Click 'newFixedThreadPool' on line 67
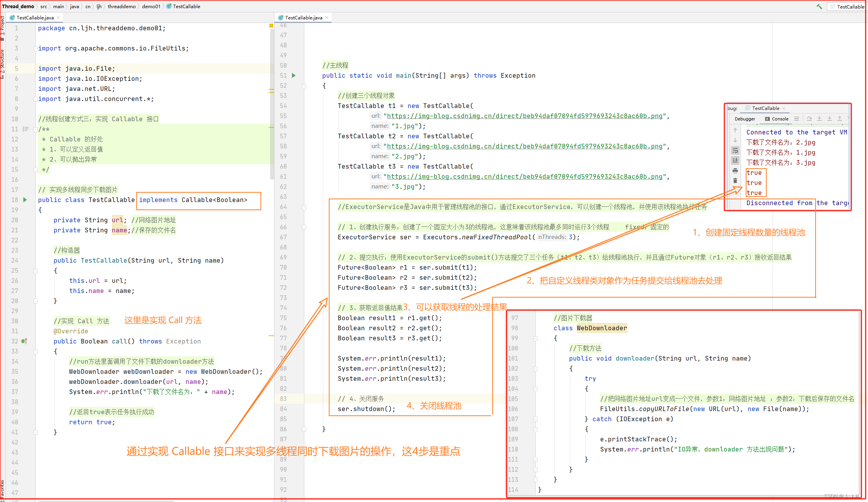868x502 pixels. [x=496, y=237]
